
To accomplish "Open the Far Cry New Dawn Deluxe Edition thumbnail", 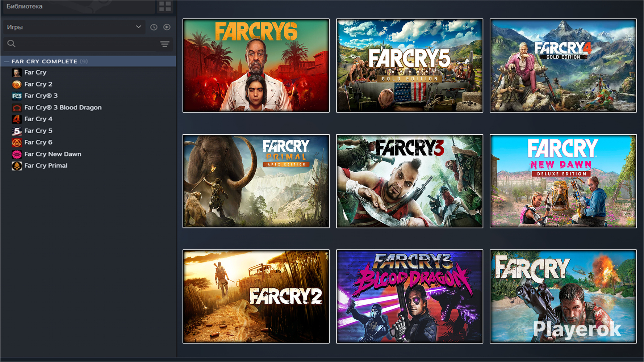I will tap(563, 181).
